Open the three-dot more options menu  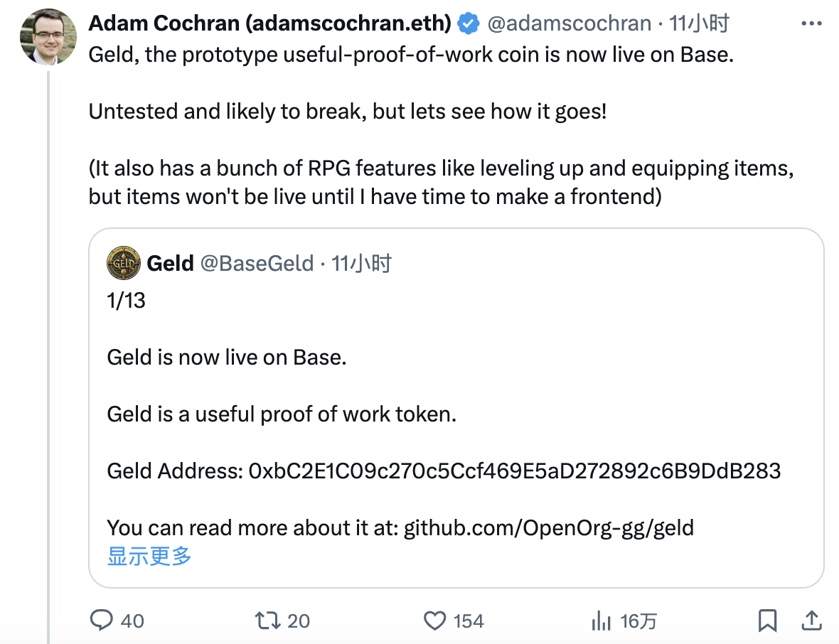[811, 23]
